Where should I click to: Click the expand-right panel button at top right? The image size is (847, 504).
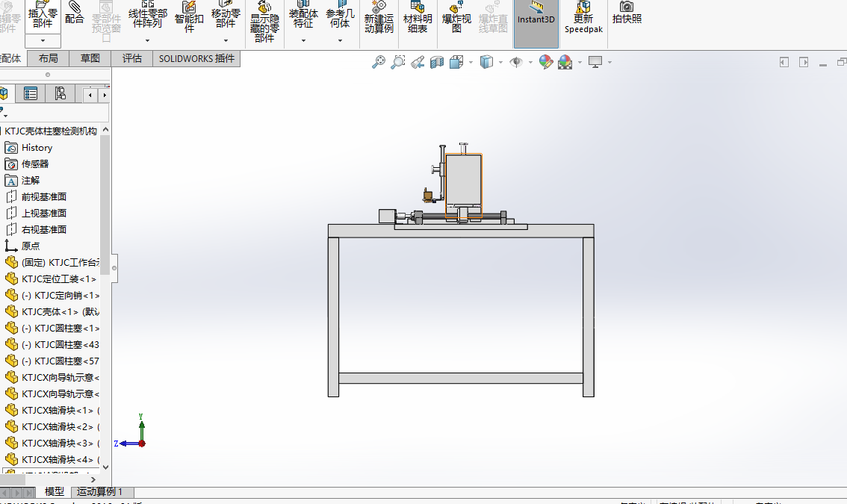tap(804, 62)
